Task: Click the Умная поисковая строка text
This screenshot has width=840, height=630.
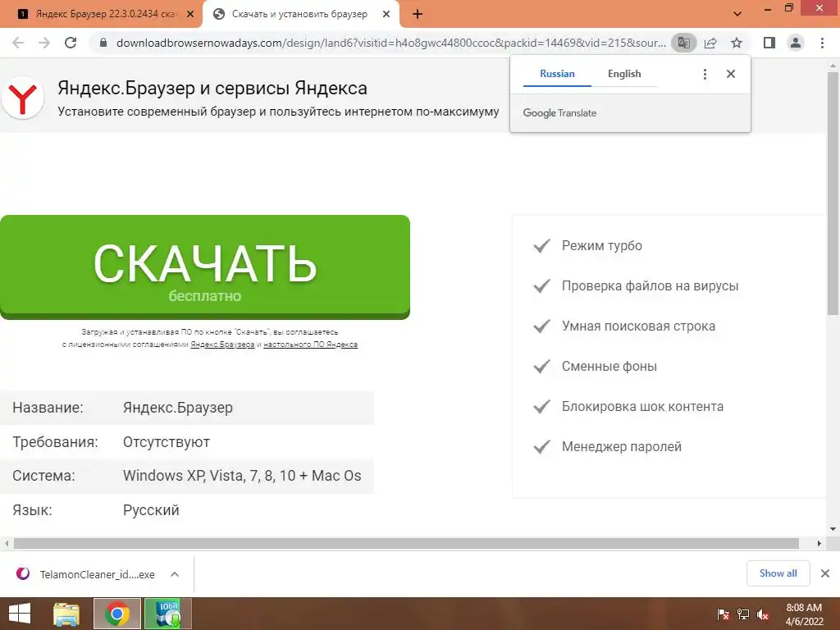Action: tap(638, 326)
